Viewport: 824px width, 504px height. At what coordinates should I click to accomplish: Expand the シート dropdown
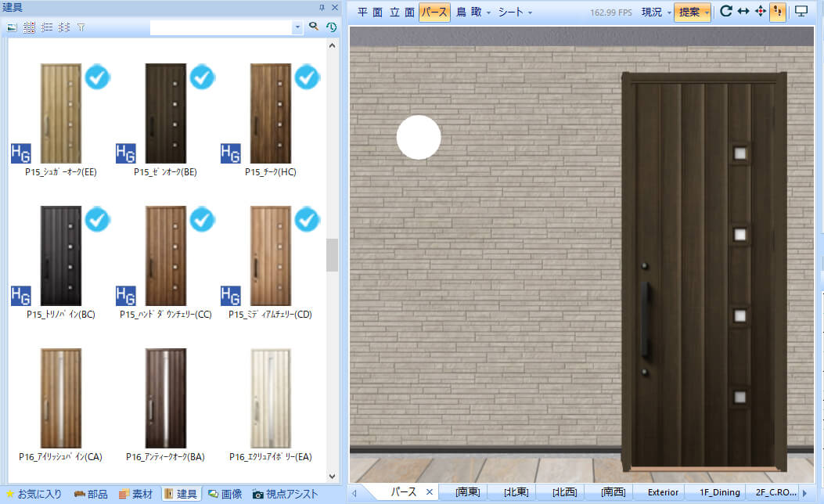[x=530, y=13]
